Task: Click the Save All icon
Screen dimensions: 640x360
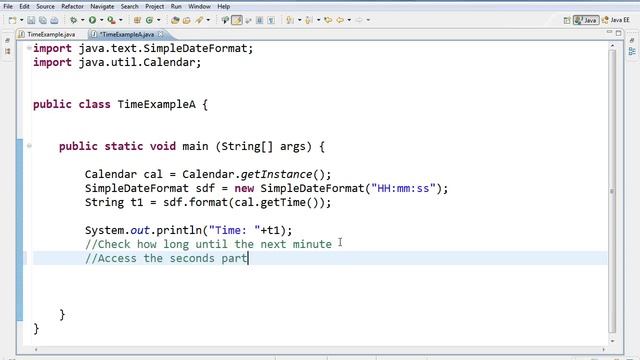Action: 42,20
